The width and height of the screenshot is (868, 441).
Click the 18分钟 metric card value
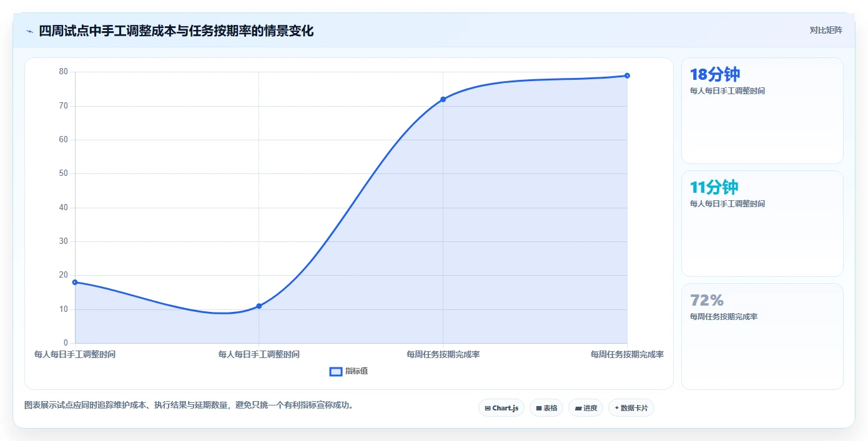[714, 74]
